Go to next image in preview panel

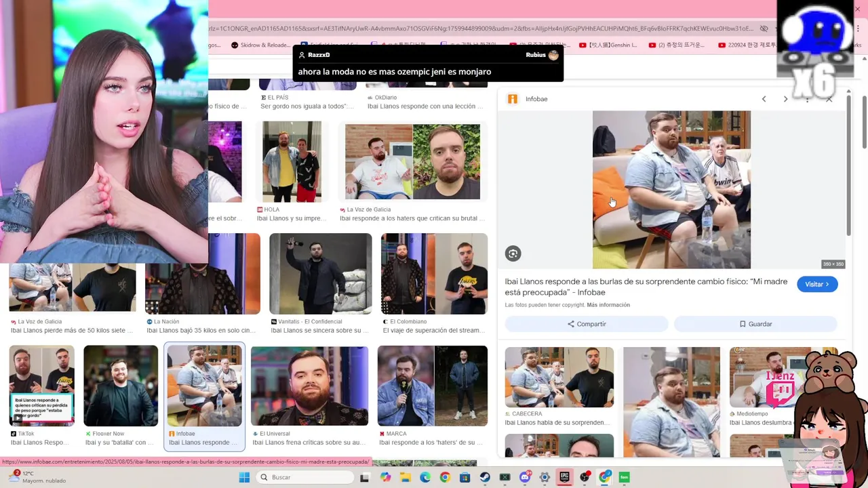785,99
